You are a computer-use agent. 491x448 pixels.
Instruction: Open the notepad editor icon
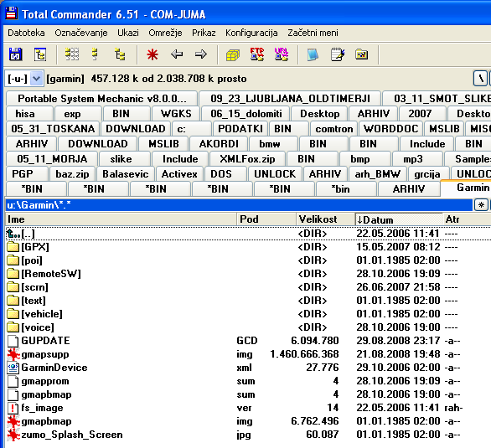[338, 54]
